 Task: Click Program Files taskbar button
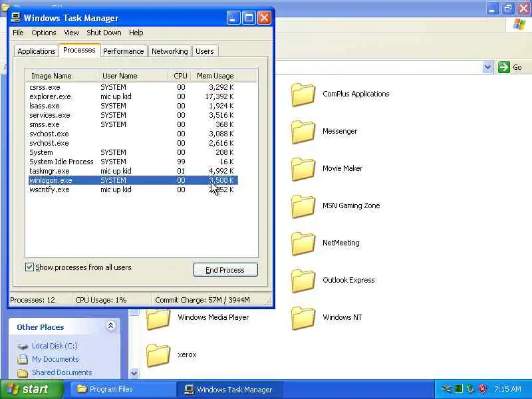click(x=122, y=389)
